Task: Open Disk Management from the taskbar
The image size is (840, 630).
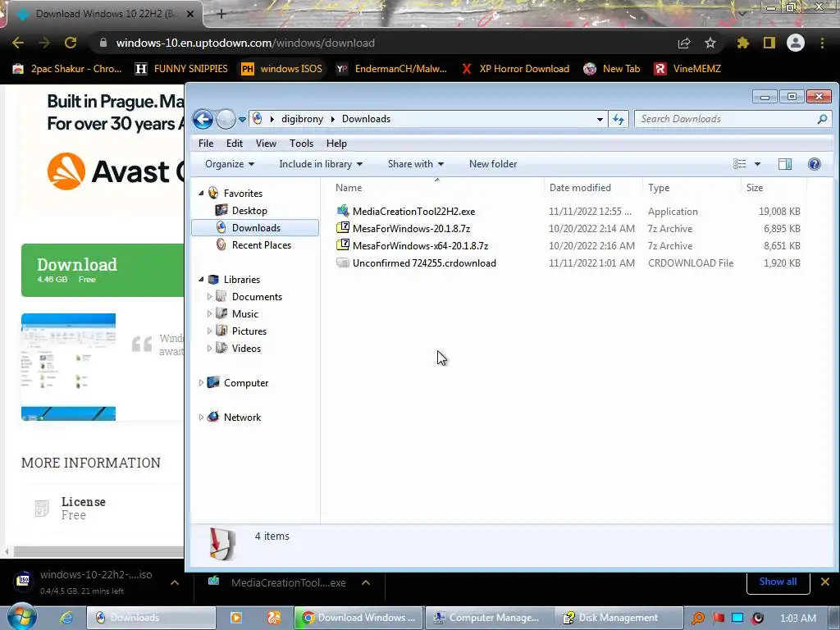Action: pos(619,618)
